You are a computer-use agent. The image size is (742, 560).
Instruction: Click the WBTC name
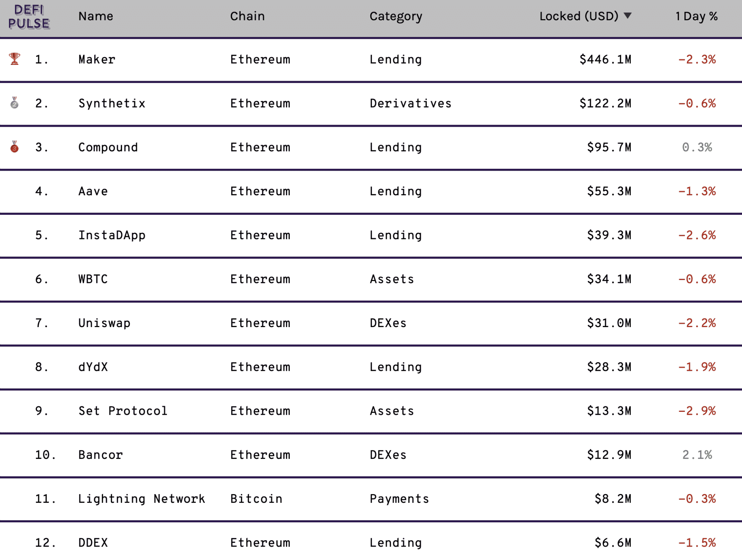93,279
